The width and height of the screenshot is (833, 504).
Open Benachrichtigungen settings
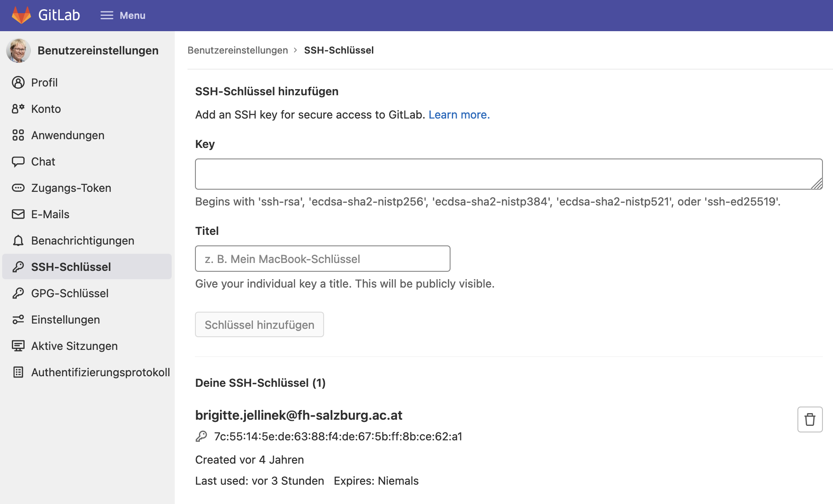click(x=87, y=241)
